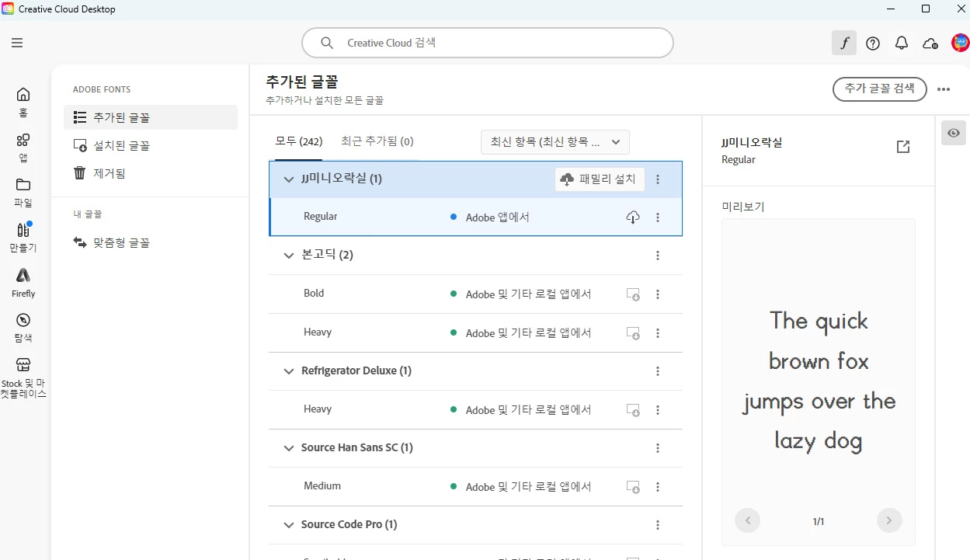The width and height of the screenshot is (970, 560).
Task: Click the 추가 글꼴 검색 button
Action: (x=880, y=89)
